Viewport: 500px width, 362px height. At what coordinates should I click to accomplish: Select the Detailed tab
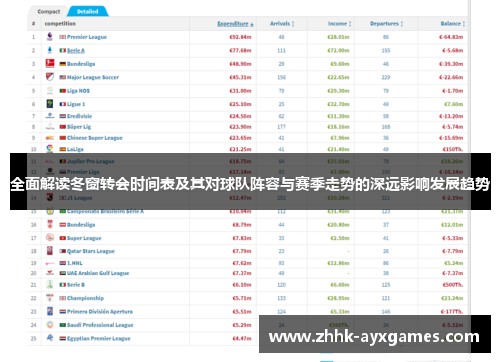88,11
